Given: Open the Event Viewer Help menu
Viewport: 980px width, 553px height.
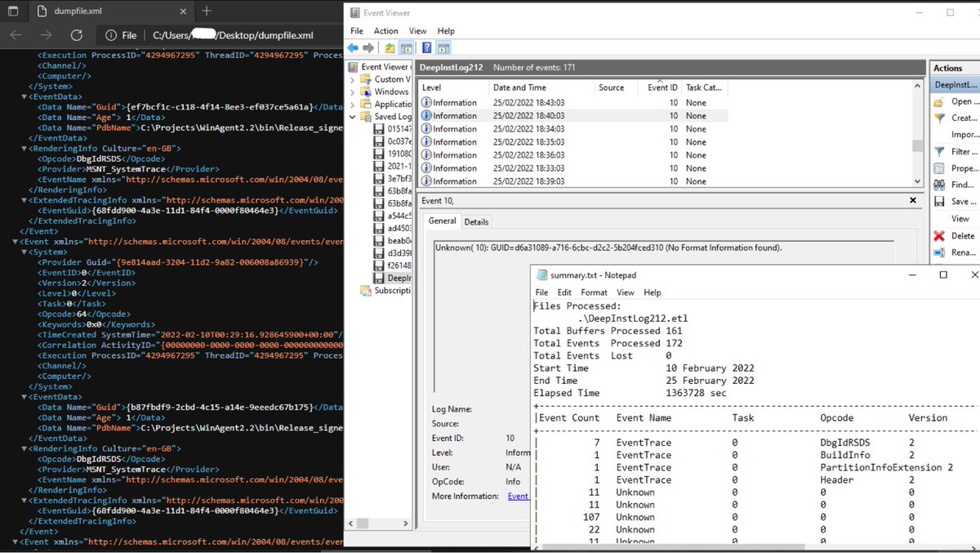Looking at the screenshot, I should tap(446, 31).
